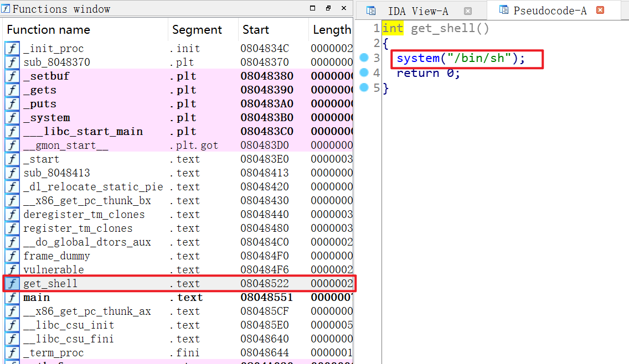Click function icon beside _init_proc

[12, 49]
